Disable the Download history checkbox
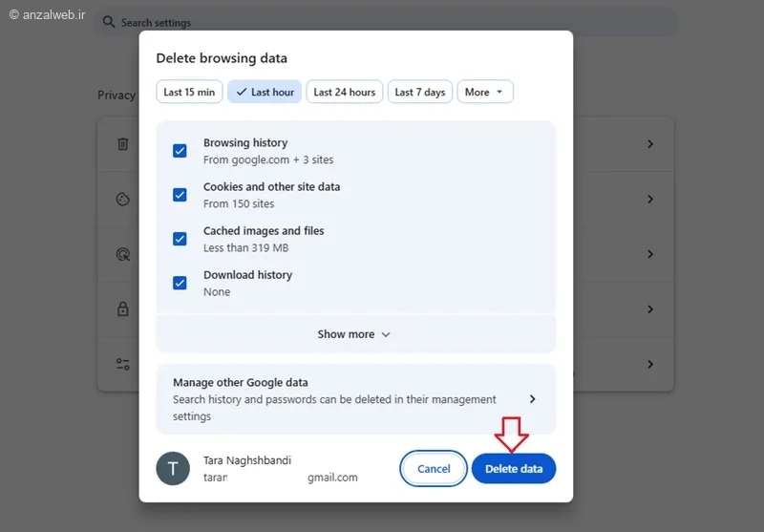The image size is (764, 532). pos(180,283)
